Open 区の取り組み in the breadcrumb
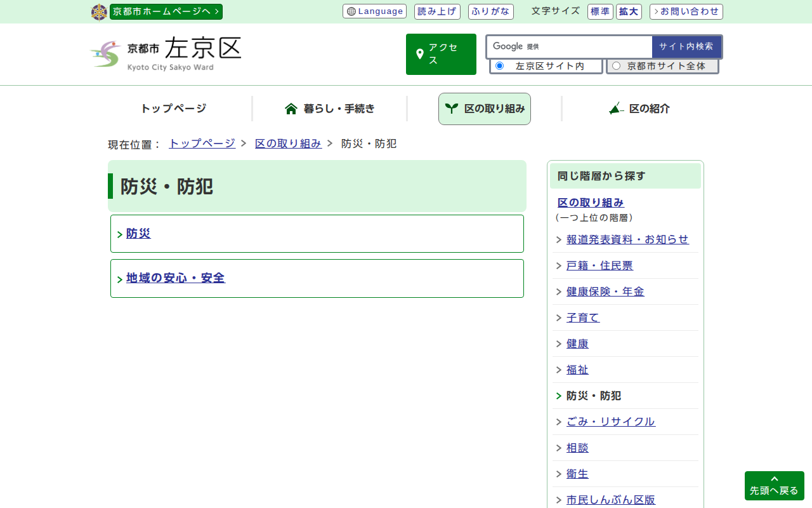 288,144
